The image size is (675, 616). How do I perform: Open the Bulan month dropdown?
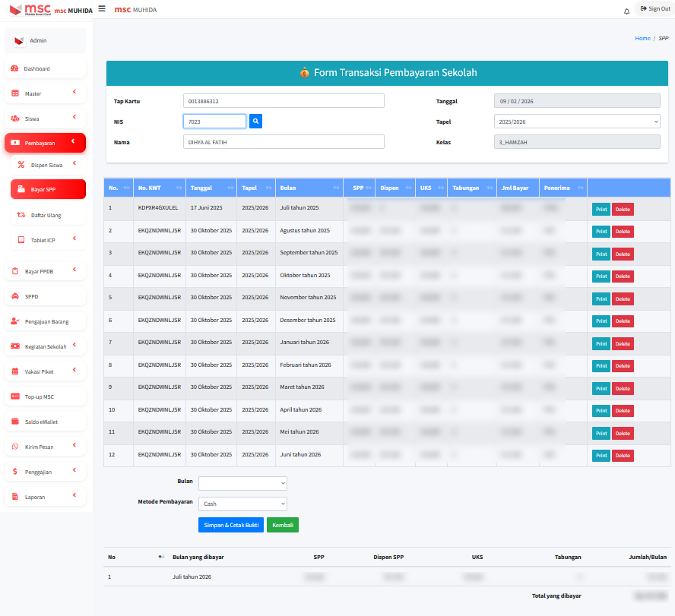(x=242, y=483)
